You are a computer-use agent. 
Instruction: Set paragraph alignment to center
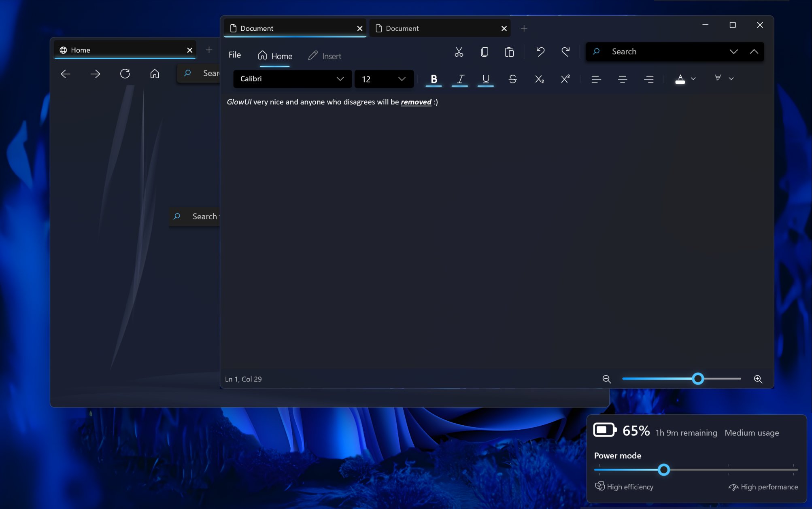(x=622, y=79)
